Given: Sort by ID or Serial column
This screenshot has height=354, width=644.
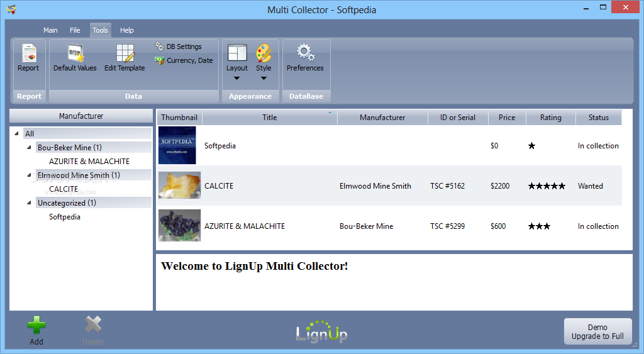Looking at the screenshot, I should click(x=458, y=118).
